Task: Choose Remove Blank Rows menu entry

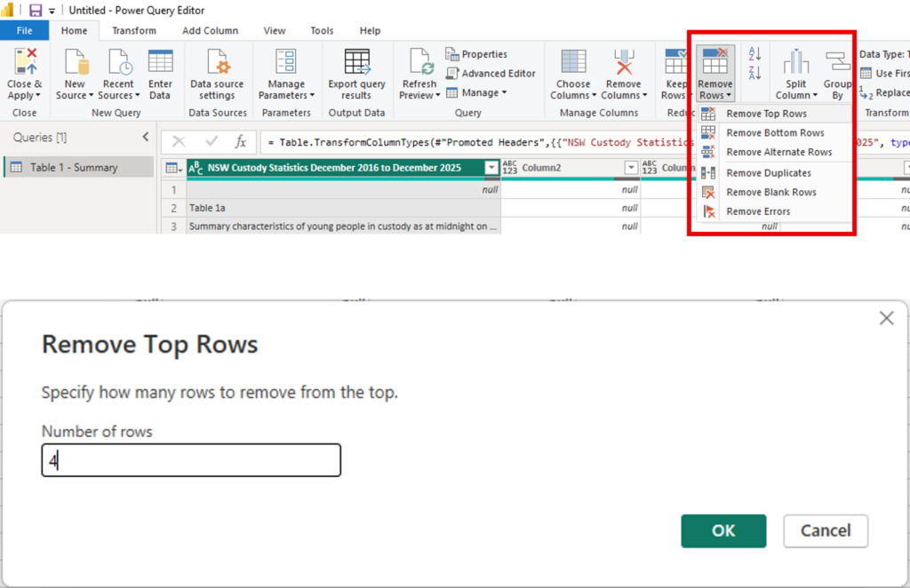Action: click(770, 192)
